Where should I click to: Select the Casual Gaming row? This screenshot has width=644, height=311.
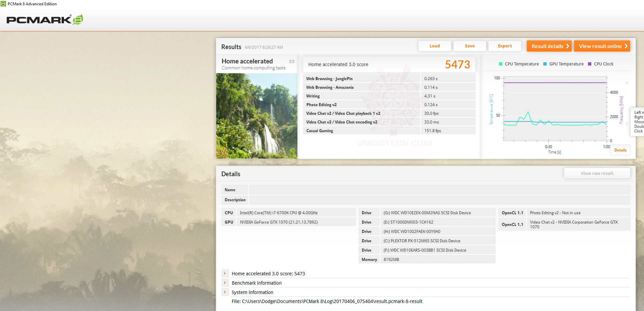point(389,131)
